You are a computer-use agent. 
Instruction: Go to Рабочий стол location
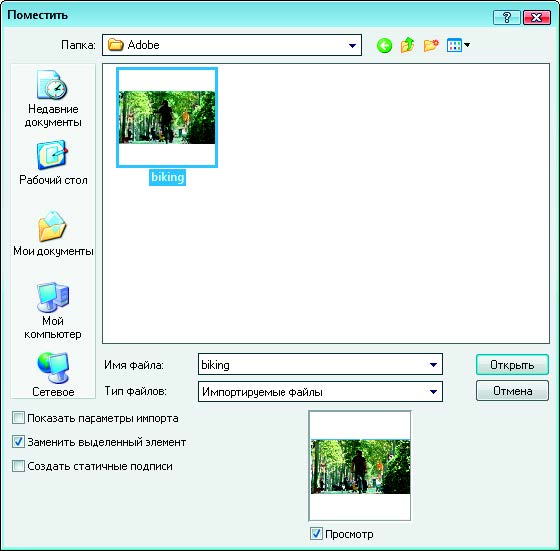click(53, 162)
